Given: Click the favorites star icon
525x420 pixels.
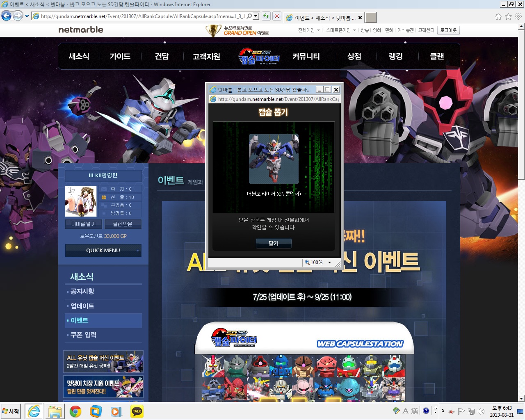Looking at the screenshot, I should (508, 16).
